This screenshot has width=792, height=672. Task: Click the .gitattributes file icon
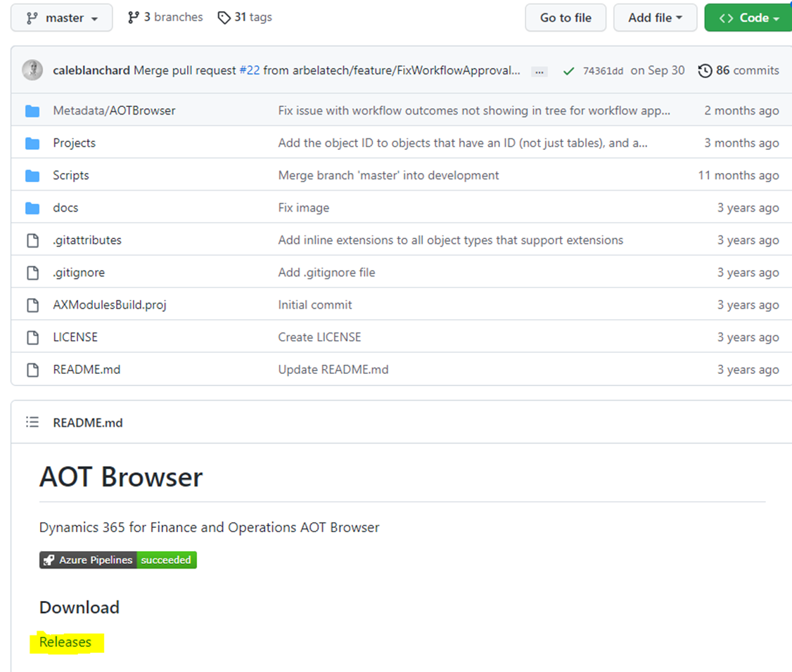coord(33,240)
